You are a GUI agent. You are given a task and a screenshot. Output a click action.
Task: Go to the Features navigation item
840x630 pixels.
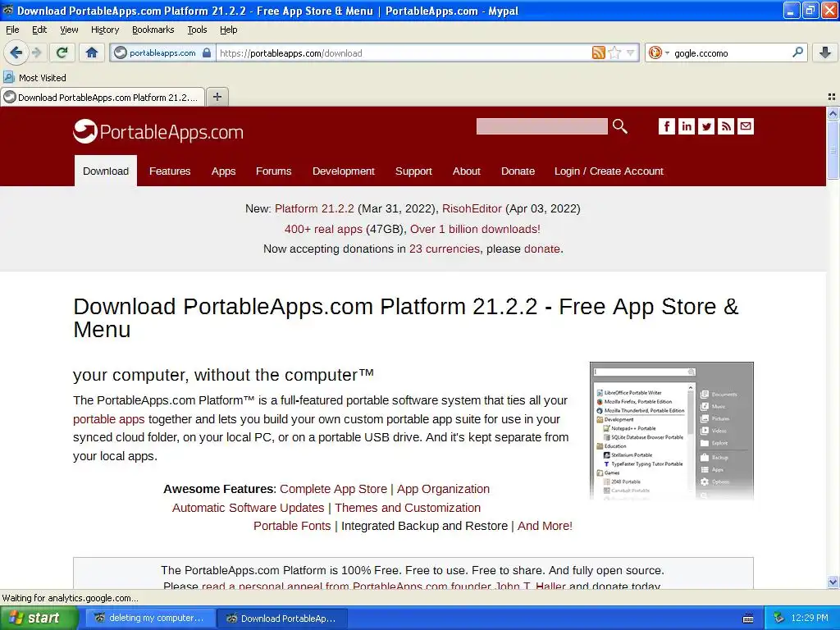[x=170, y=171]
